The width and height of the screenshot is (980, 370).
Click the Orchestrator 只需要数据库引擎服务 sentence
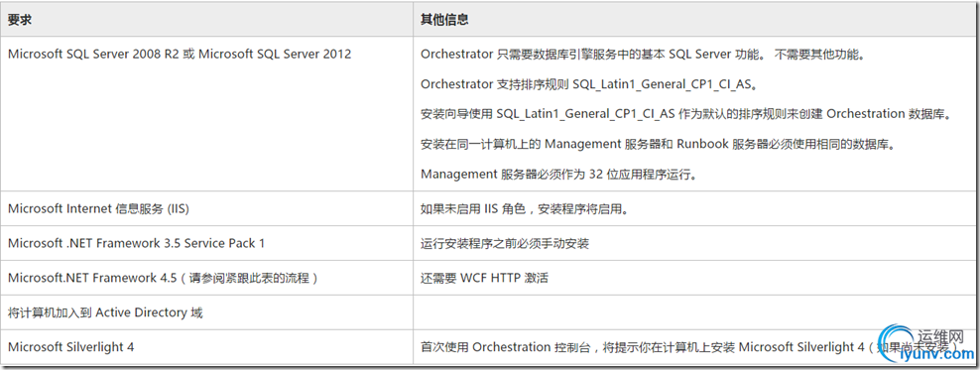click(643, 54)
